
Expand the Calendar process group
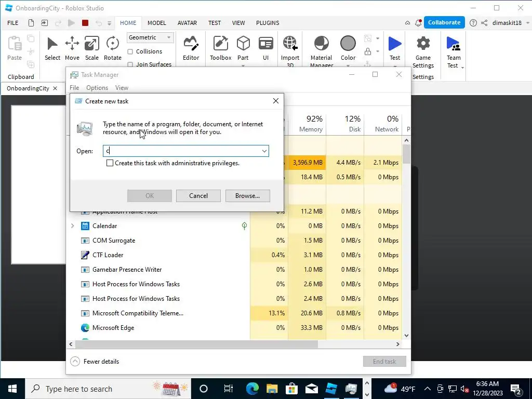pos(72,225)
